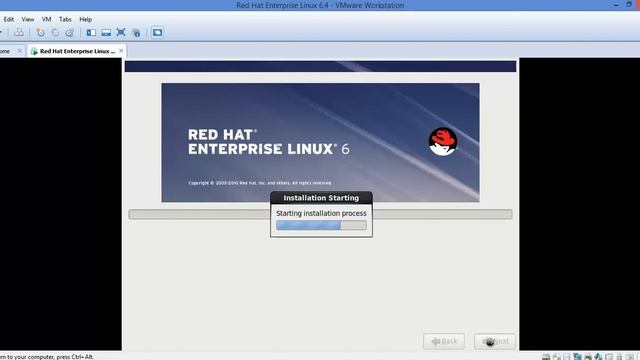Revert the virtual machine to its snapshot
The width and height of the screenshot is (640, 360).
[55, 32]
